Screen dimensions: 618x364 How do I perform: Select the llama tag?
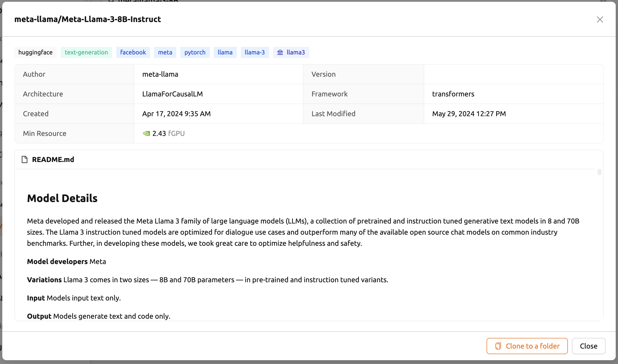pyautogui.click(x=225, y=52)
